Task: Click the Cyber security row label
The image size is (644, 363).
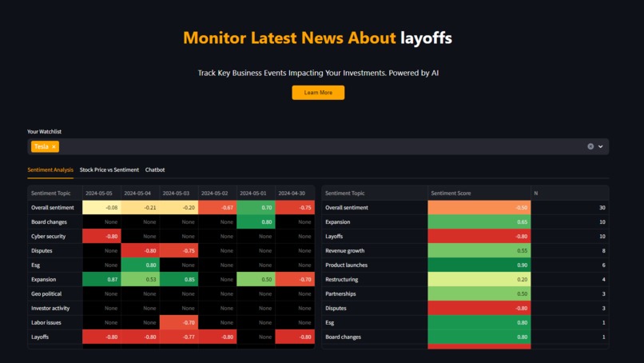Action: tap(49, 237)
